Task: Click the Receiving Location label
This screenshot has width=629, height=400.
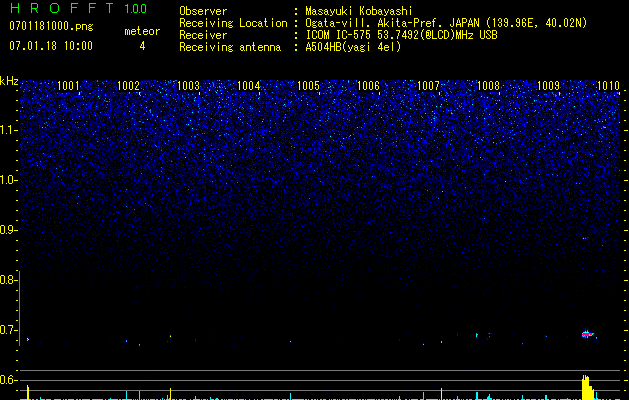Action: 233,23
